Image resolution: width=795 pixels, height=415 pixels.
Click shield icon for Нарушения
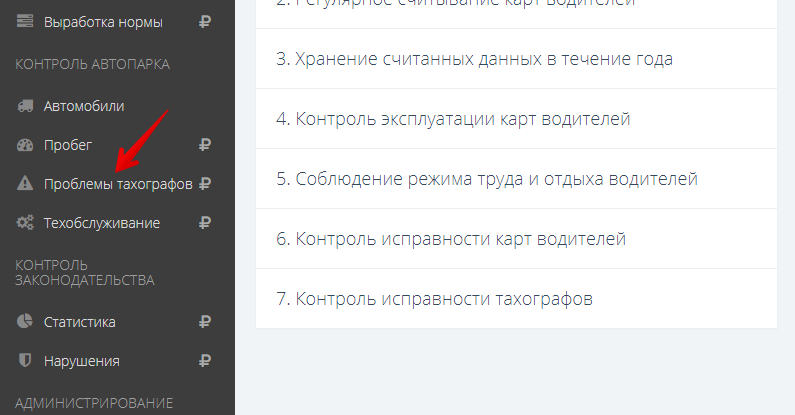point(25,360)
